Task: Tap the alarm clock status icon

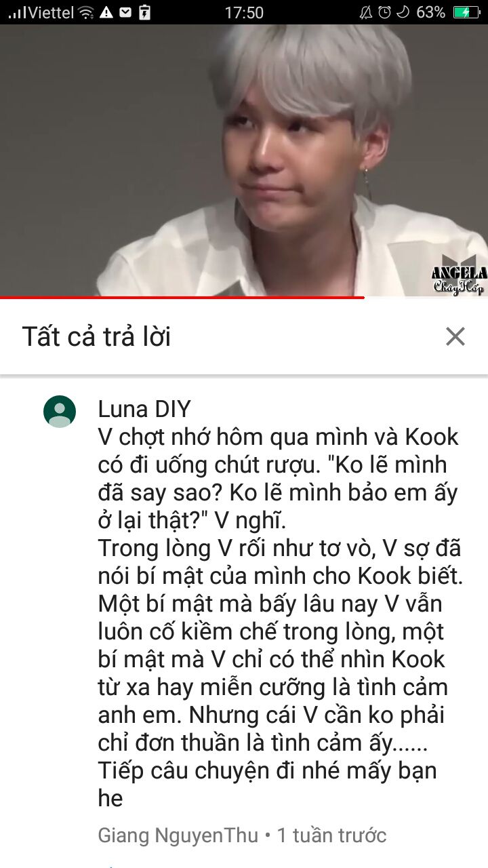Action: coord(385,12)
